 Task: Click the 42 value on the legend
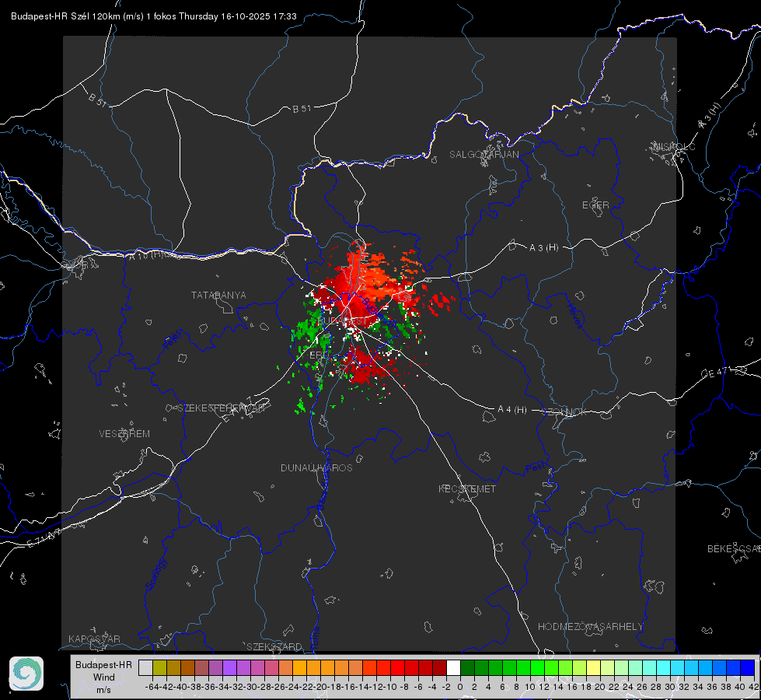(752, 687)
